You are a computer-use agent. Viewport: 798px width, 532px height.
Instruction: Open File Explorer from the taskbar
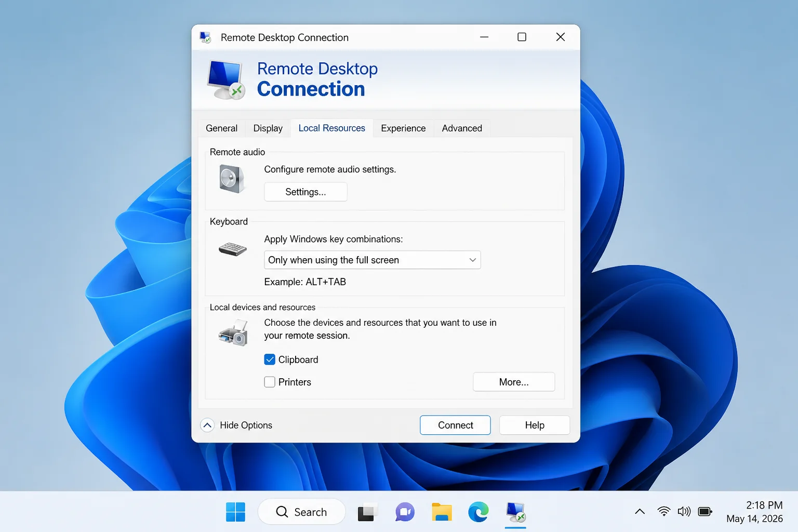click(442, 512)
